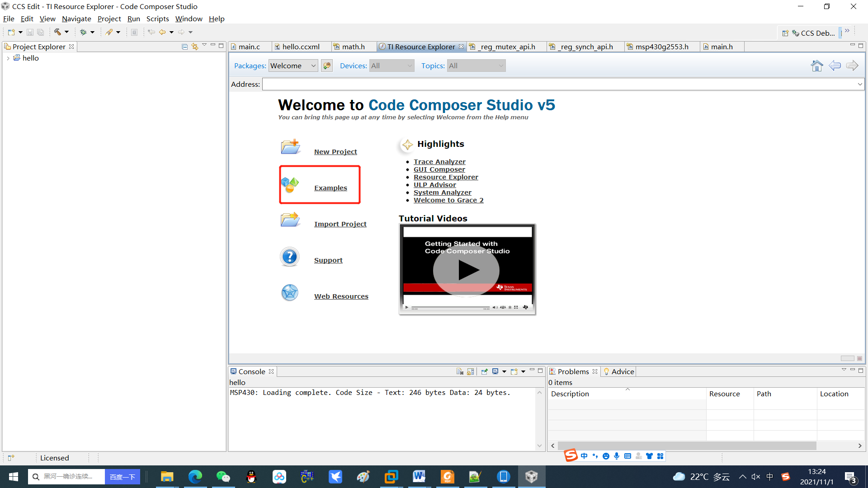The image size is (868, 488).
Task: Toggle Scroll Lock in Console
Action: pos(471,371)
